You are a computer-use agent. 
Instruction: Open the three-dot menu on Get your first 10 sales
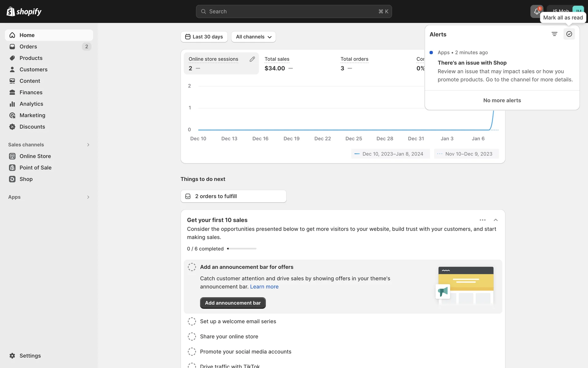[x=483, y=220]
